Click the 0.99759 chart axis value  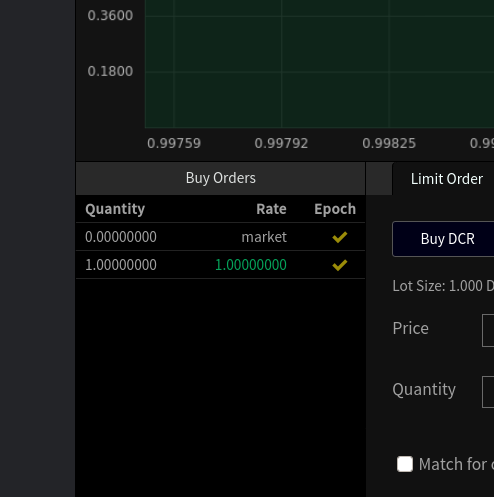(x=174, y=143)
